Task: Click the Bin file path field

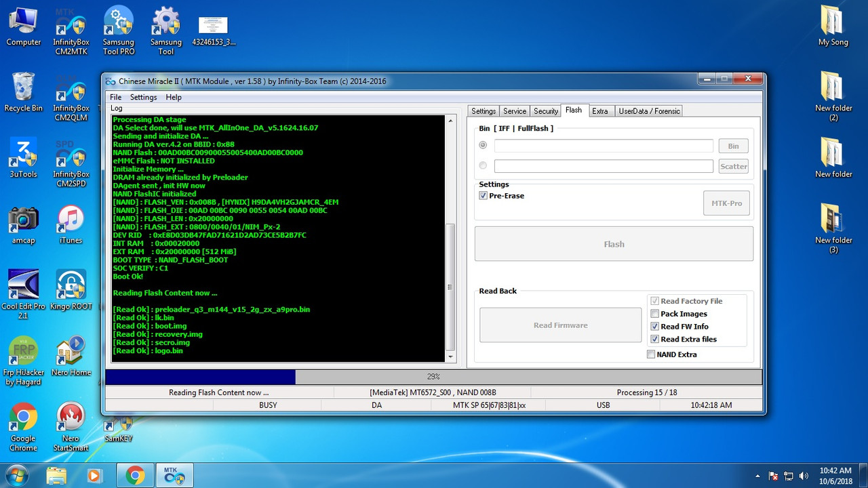Action: click(604, 146)
